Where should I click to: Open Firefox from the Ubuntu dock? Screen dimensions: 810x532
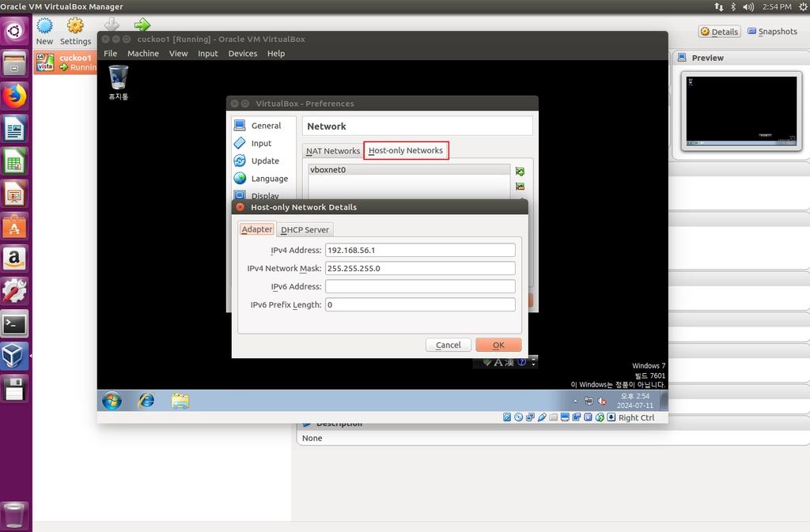(14, 96)
